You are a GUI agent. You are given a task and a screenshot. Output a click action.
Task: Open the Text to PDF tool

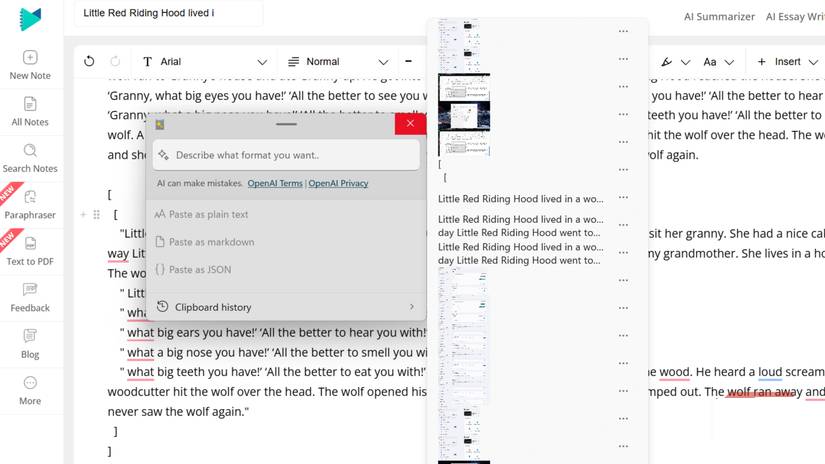pyautogui.click(x=30, y=251)
